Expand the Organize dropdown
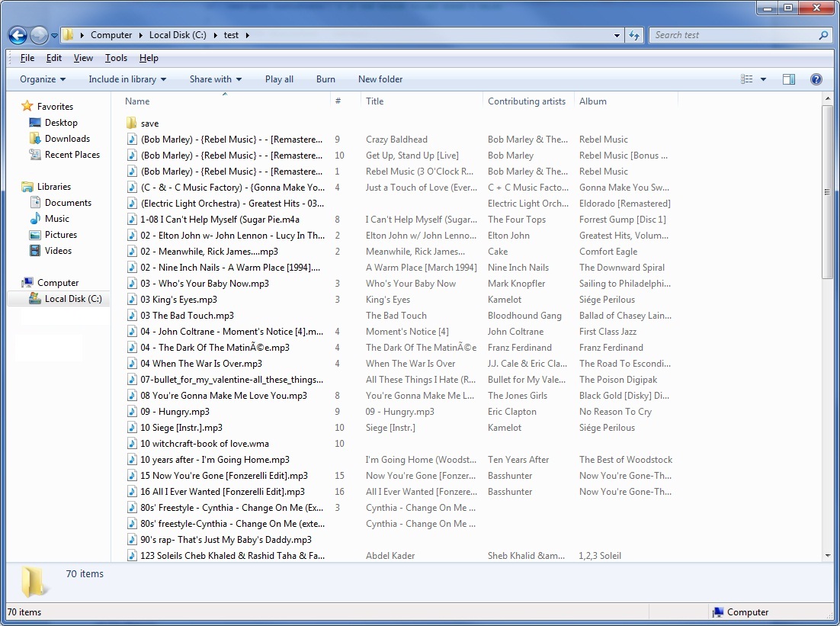840x626 pixels. pos(42,79)
